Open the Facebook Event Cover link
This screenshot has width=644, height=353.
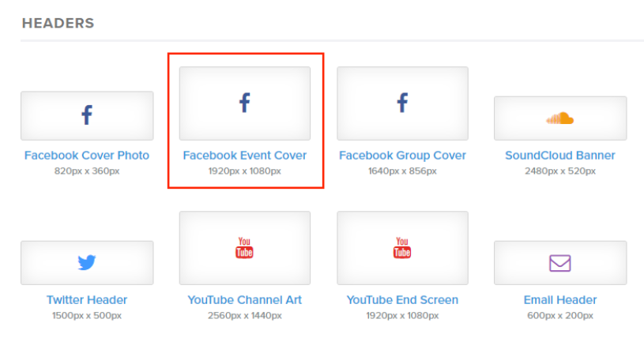tap(245, 155)
